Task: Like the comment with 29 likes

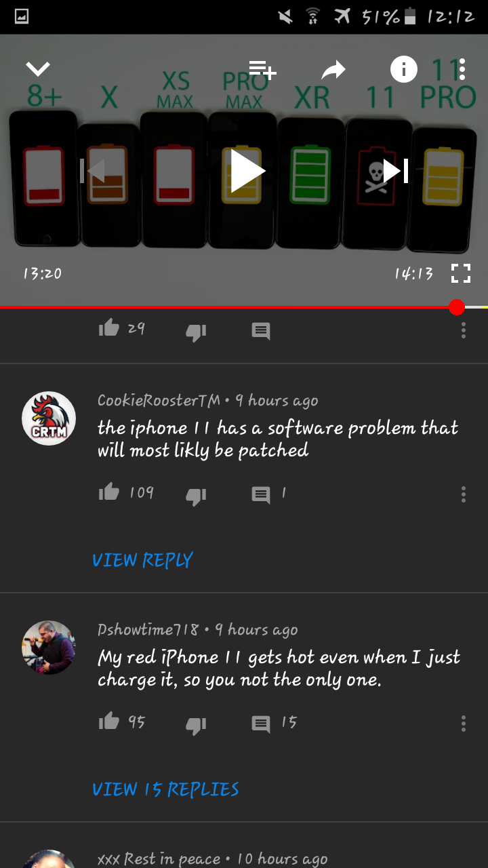Action: 109,329
